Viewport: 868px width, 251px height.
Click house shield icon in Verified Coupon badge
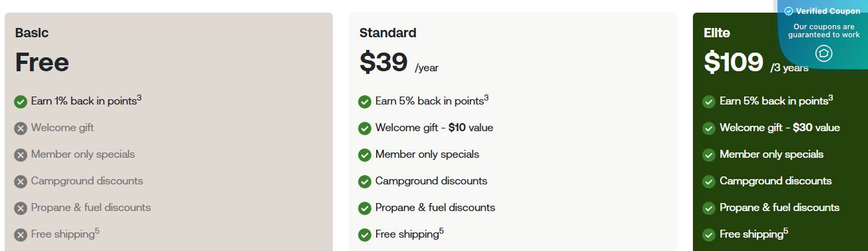click(x=824, y=53)
